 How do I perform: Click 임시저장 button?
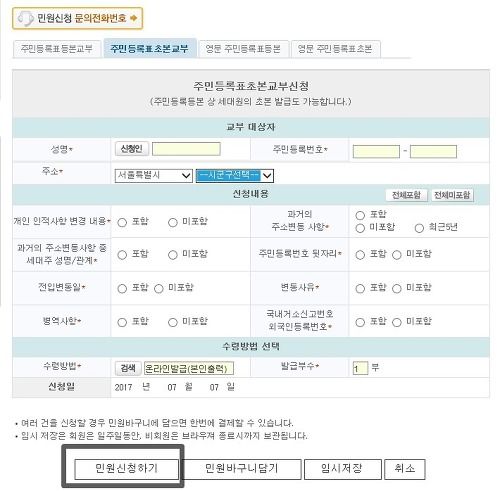343,469
